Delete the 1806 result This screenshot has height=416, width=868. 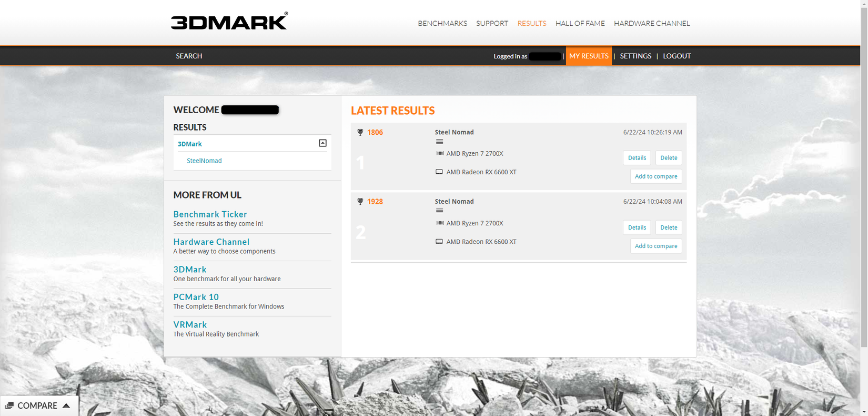tap(669, 158)
